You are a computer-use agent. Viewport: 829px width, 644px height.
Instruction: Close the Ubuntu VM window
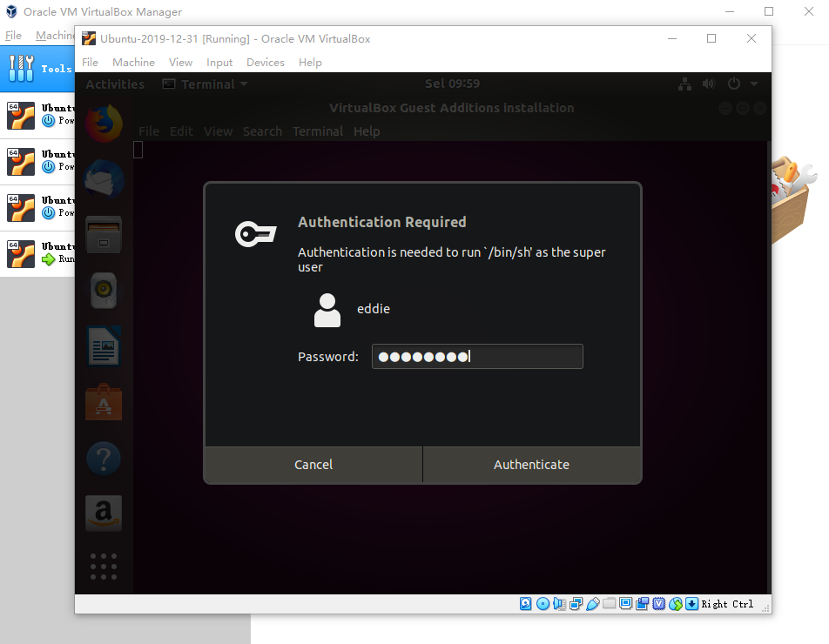(x=751, y=38)
